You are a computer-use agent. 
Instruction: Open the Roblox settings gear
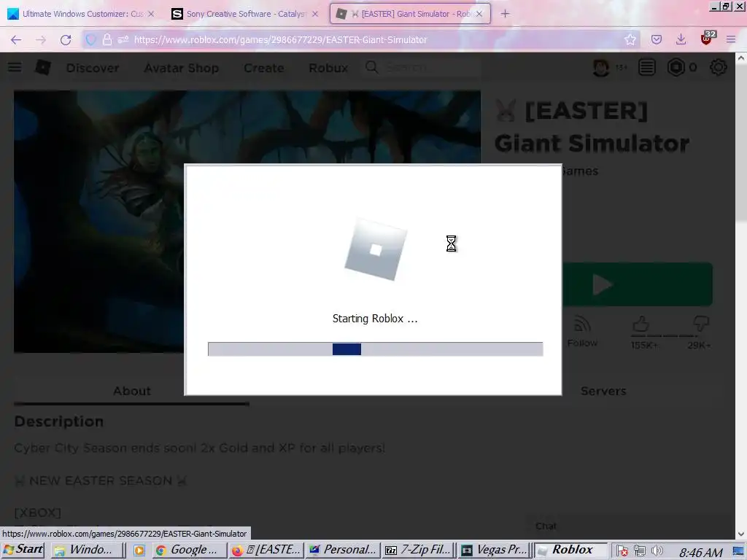coord(718,68)
